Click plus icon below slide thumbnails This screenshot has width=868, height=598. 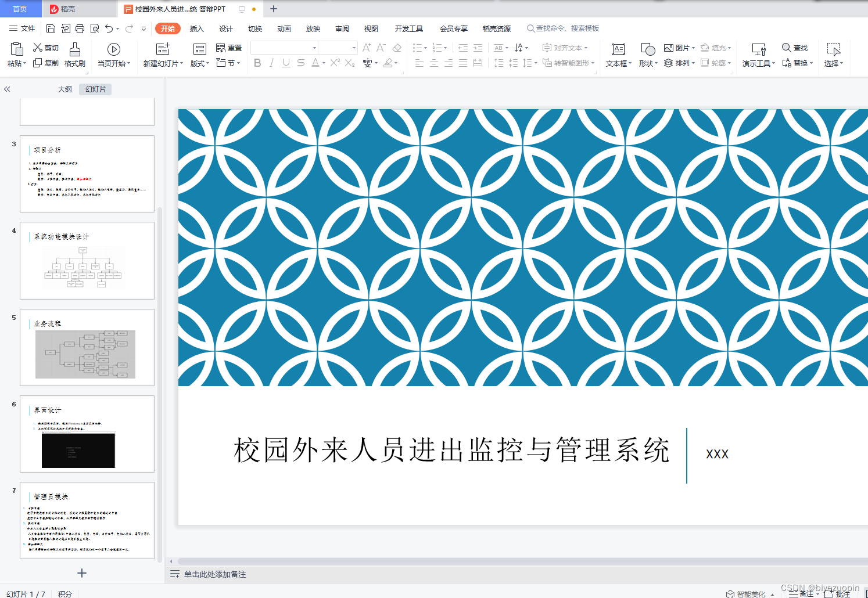pyautogui.click(x=82, y=573)
